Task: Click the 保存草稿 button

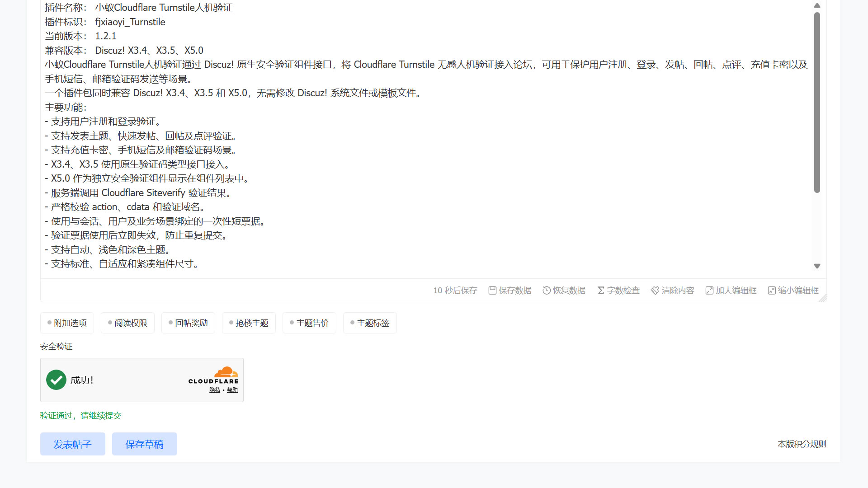Action: pyautogui.click(x=145, y=444)
